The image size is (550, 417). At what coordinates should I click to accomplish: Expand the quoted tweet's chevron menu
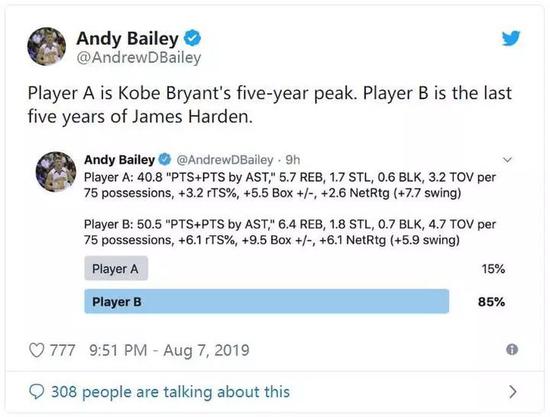tap(507, 160)
